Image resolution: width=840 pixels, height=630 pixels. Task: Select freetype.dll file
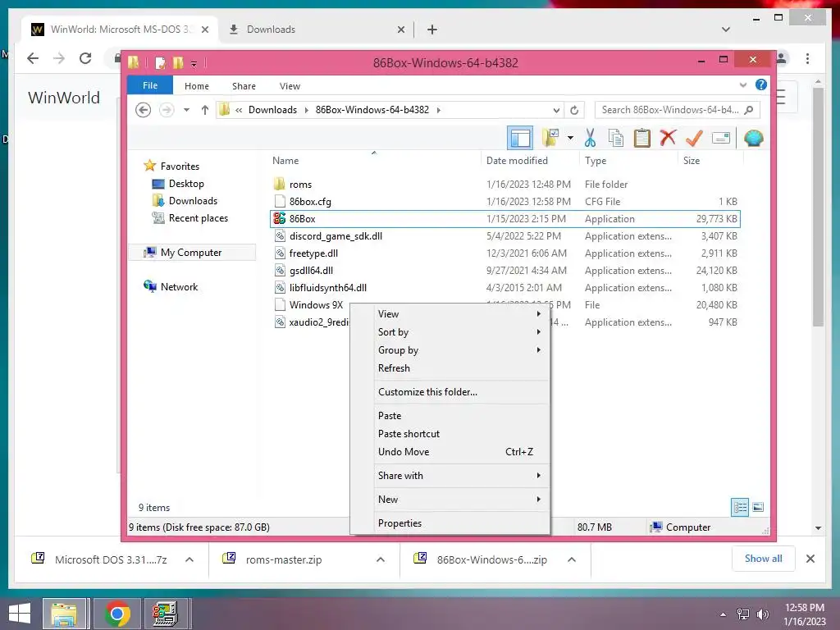coord(313,253)
